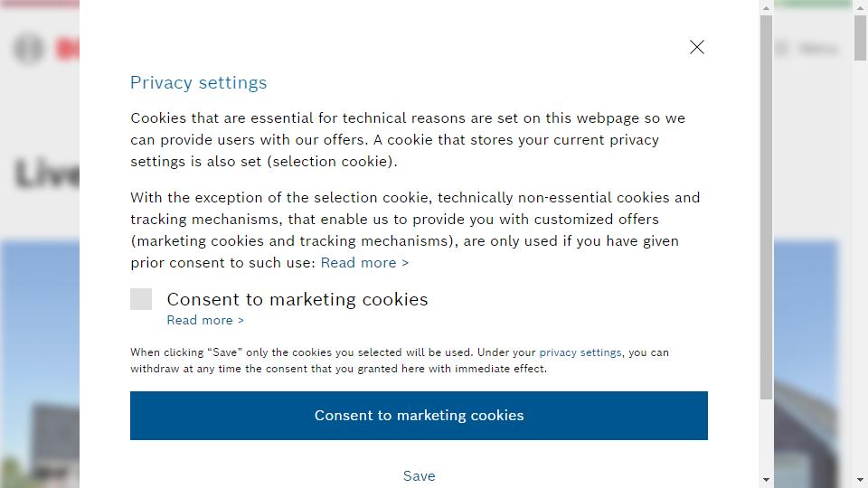This screenshot has height=488, width=868.
Task: Follow the 'privacy settings' link in the fine print
Action: coord(580,352)
